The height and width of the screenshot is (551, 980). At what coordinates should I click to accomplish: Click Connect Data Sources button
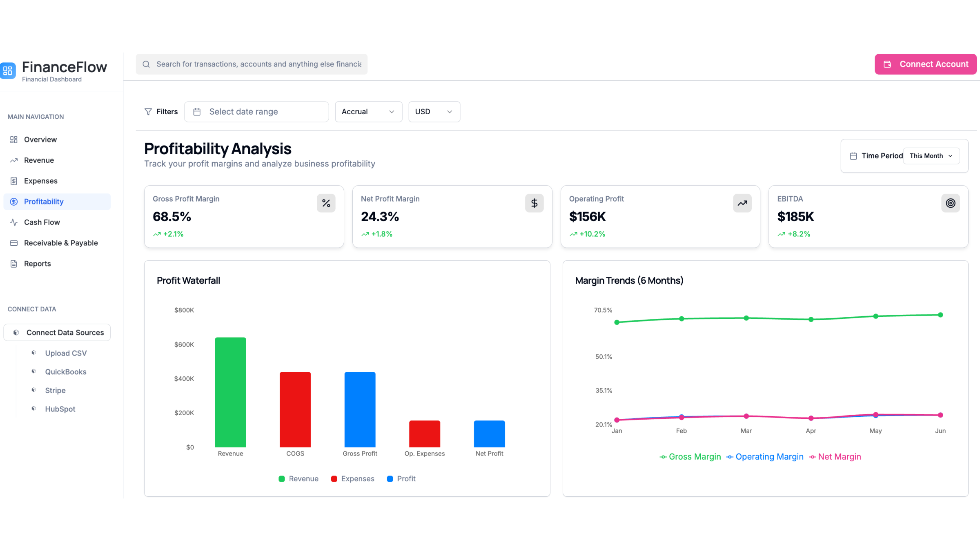tap(57, 332)
